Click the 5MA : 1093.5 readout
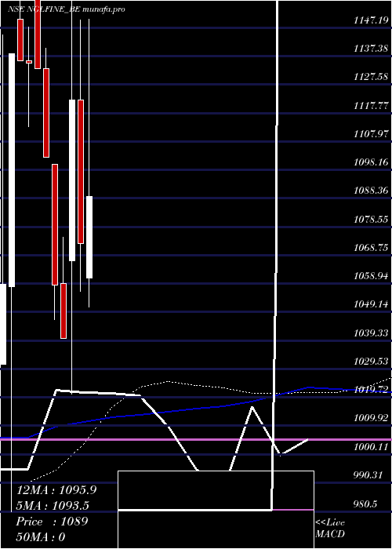This screenshot has height=549, width=392. [53, 506]
